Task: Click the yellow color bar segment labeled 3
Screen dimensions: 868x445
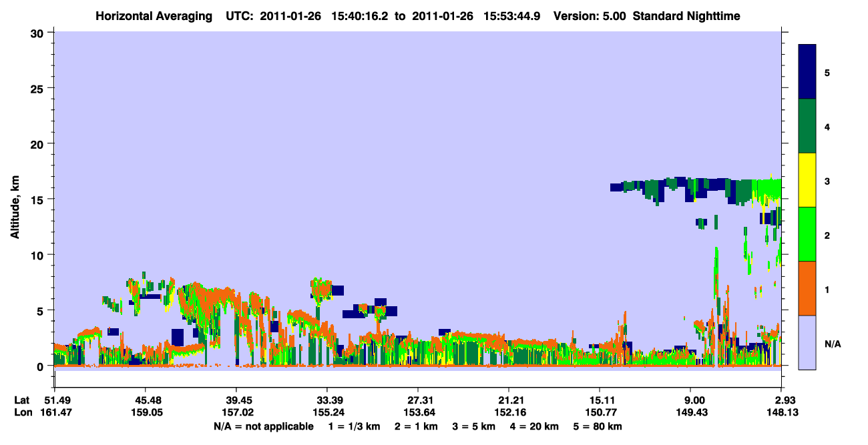Action: coord(807,180)
